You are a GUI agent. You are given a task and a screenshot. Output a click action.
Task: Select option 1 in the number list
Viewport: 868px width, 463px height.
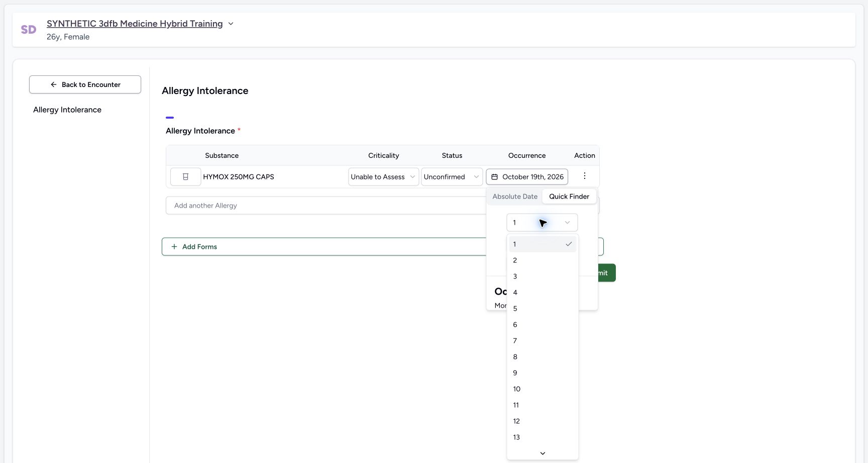(x=542, y=244)
